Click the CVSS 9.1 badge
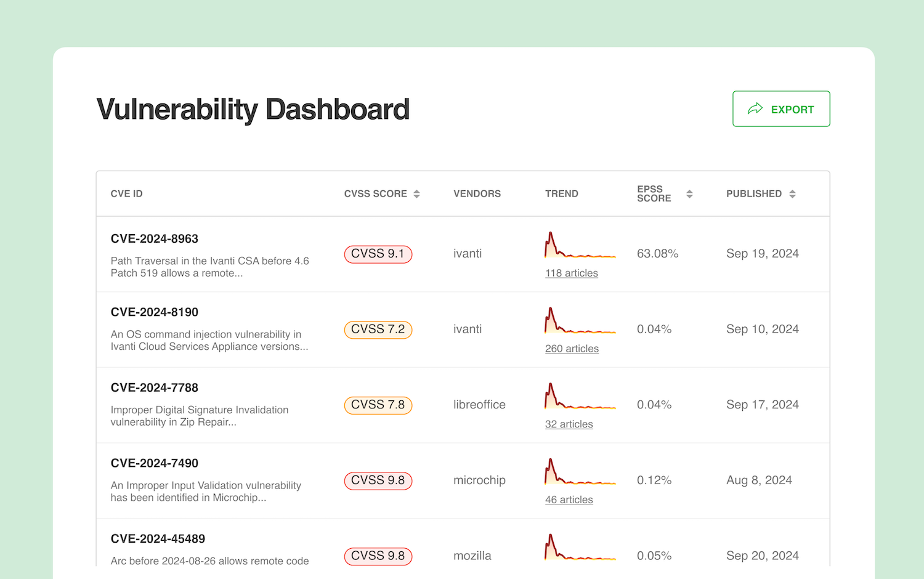 [378, 254]
